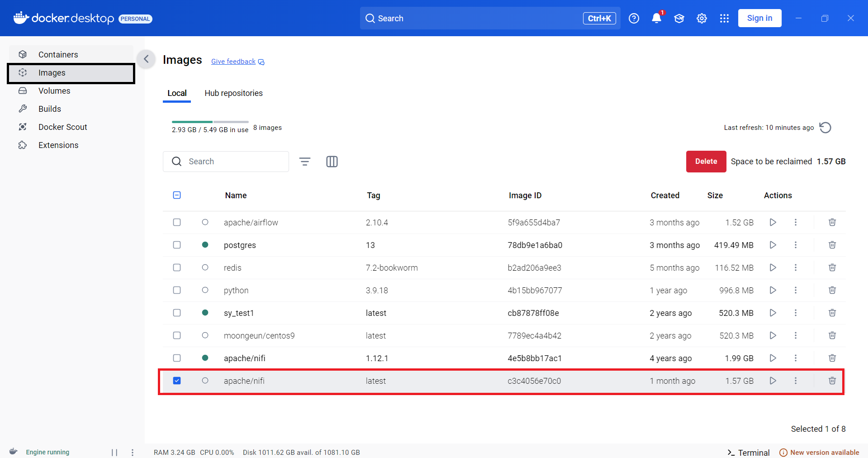Delete the sy_test1 image via trash icon

(832, 313)
